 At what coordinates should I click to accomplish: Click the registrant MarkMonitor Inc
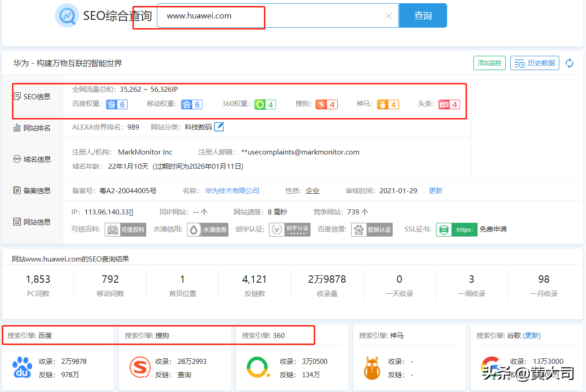coord(145,152)
